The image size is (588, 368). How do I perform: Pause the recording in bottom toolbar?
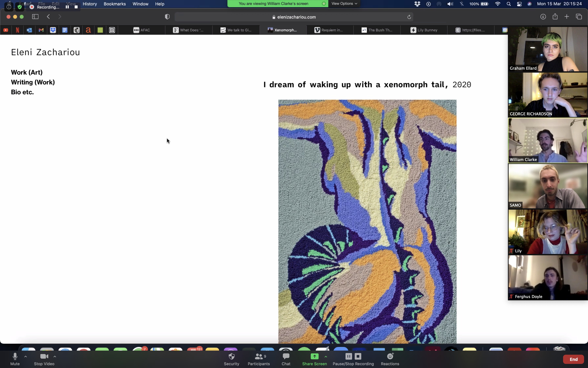coord(348,356)
